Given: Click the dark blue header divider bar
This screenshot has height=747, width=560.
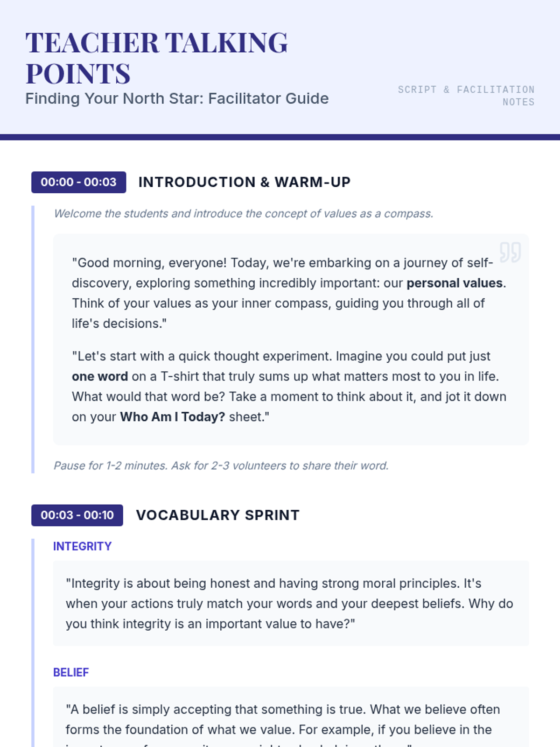Looking at the screenshot, I should (280, 137).
